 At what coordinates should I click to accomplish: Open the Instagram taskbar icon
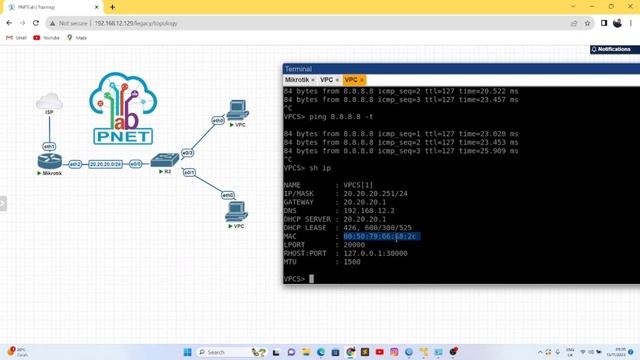(x=394, y=352)
